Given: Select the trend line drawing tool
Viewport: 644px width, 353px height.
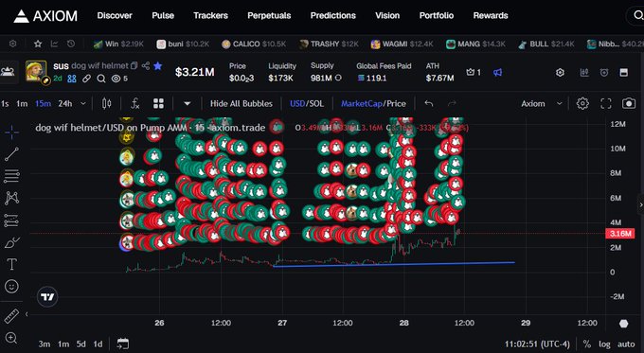Looking at the screenshot, I should tap(12, 154).
